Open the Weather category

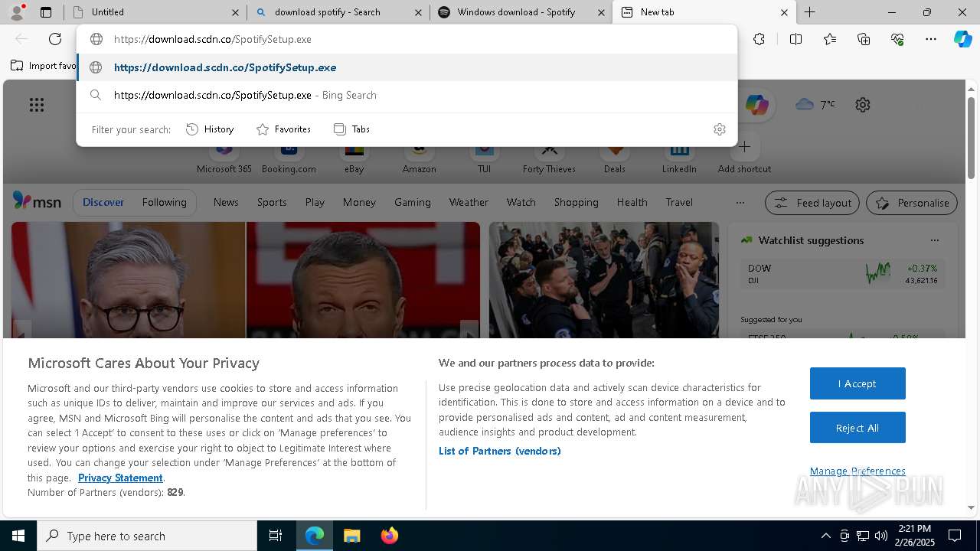[x=469, y=202]
